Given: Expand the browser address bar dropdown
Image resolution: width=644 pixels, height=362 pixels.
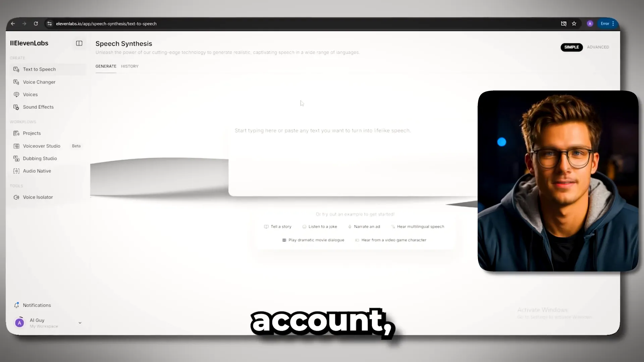Looking at the screenshot, I should click(x=322, y=23).
